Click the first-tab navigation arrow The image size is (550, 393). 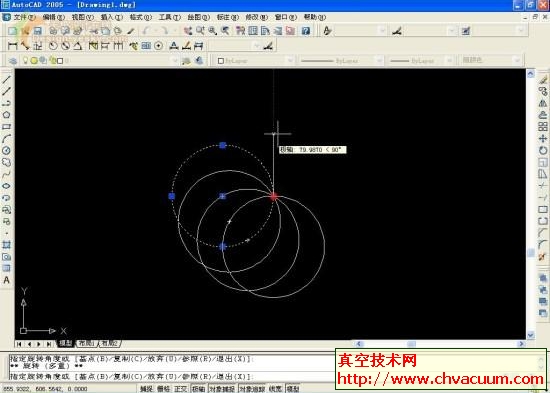(x=19, y=344)
